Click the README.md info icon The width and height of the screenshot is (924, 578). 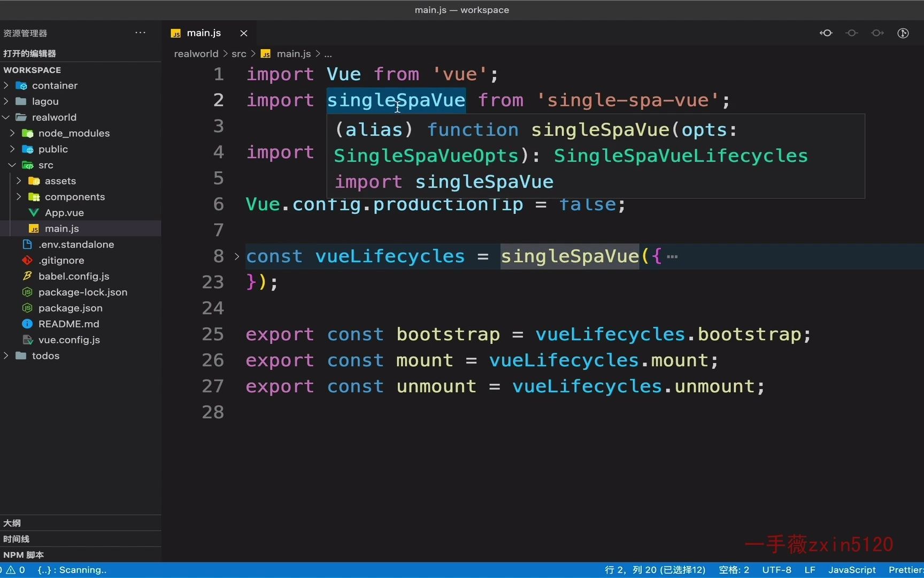click(27, 324)
